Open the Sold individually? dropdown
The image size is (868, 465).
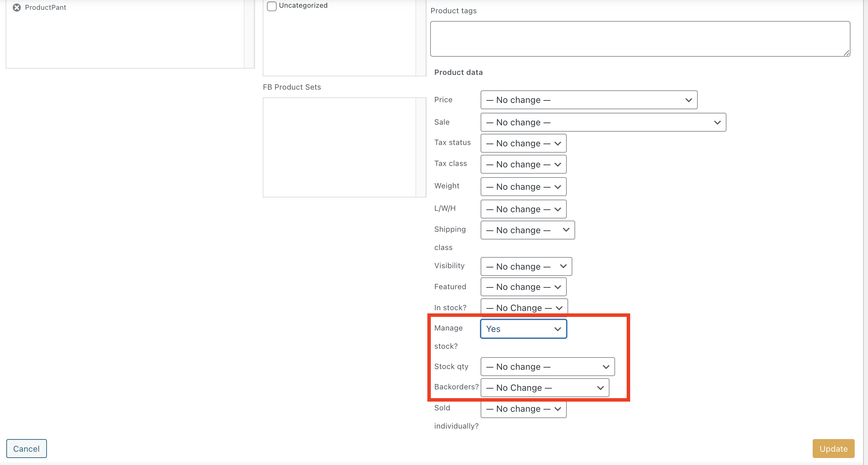(523, 409)
